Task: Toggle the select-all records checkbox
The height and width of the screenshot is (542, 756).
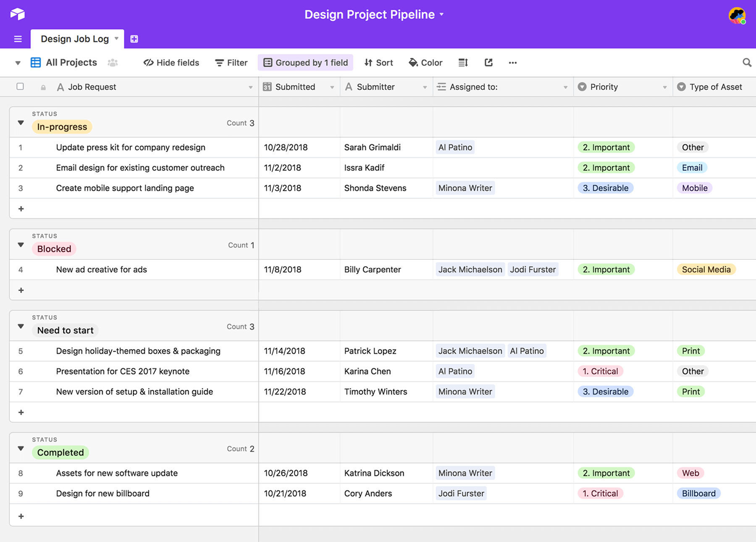Action: pyautogui.click(x=20, y=87)
